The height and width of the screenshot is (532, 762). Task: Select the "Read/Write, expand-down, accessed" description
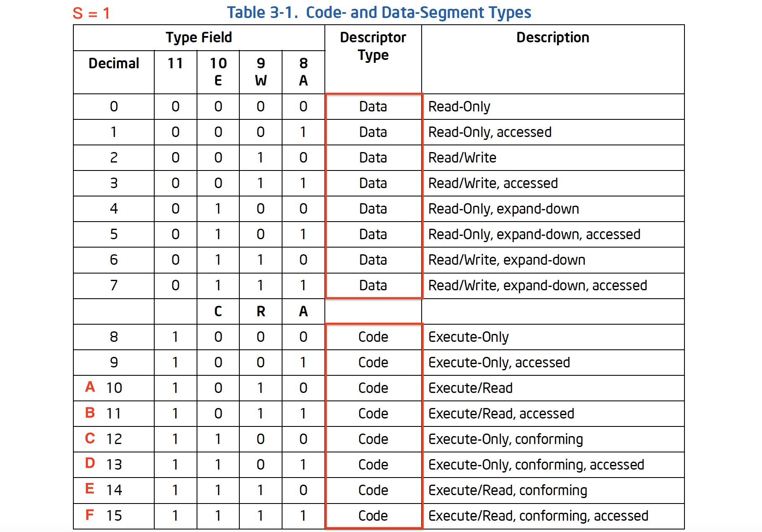537,286
